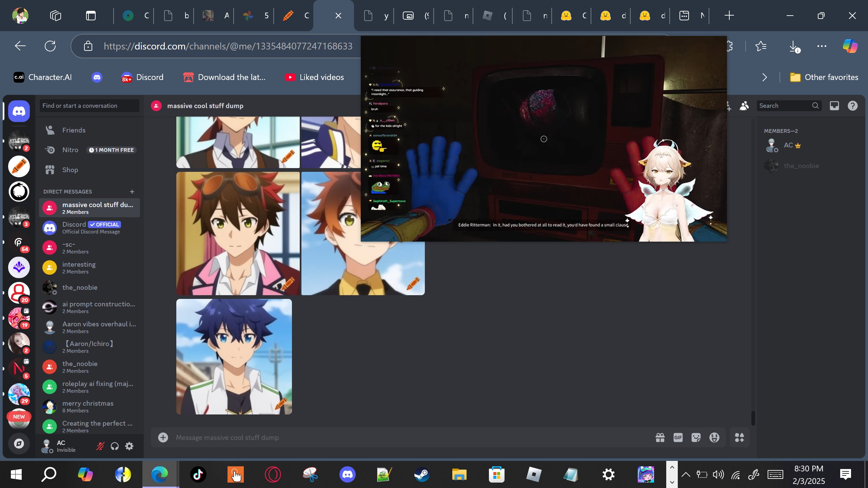This screenshot has height=488, width=868.
Task: Open the massive cool stuff dump conversation
Action: pyautogui.click(x=90, y=208)
